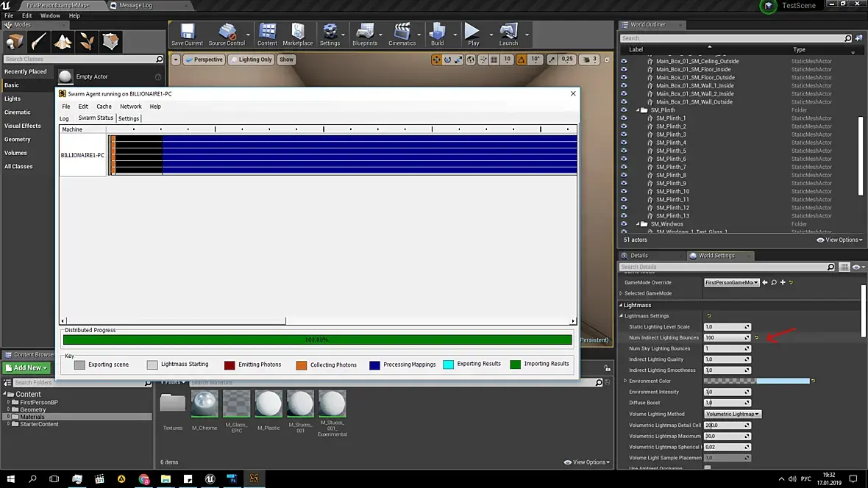Image resolution: width=868 pixels, height=488 pixels.
Task: Toggle world coordinate system icon
Action: point(471,60)
